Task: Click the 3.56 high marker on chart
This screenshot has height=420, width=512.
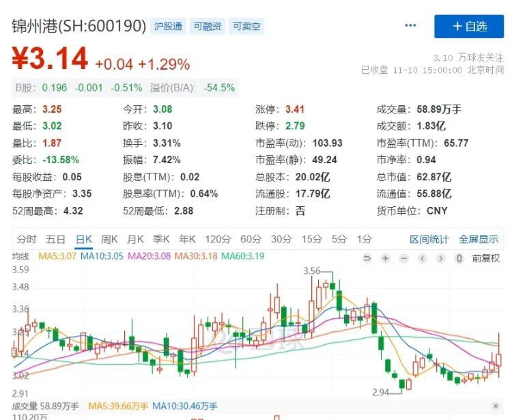Action: coord(312,270)
